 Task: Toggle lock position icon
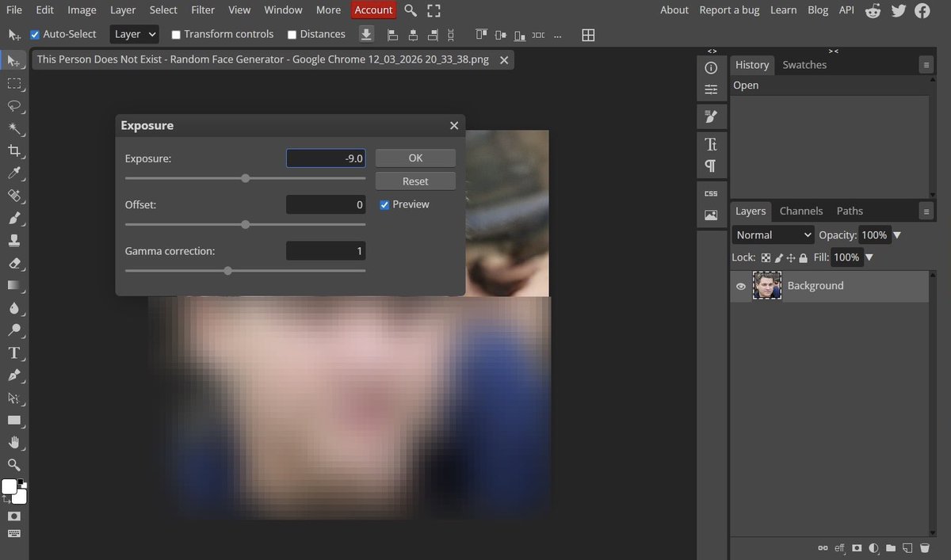click(790, 257)
